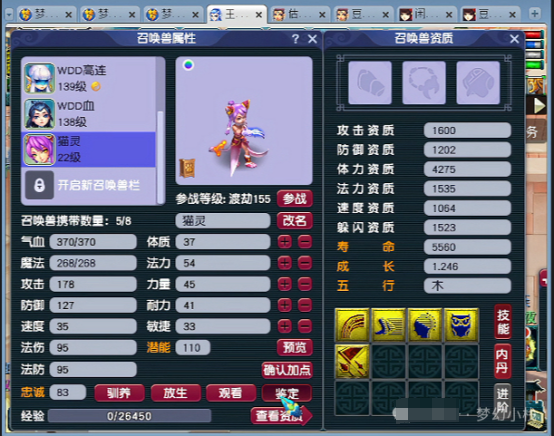Click the pet list scrollbar

point(160,131)
